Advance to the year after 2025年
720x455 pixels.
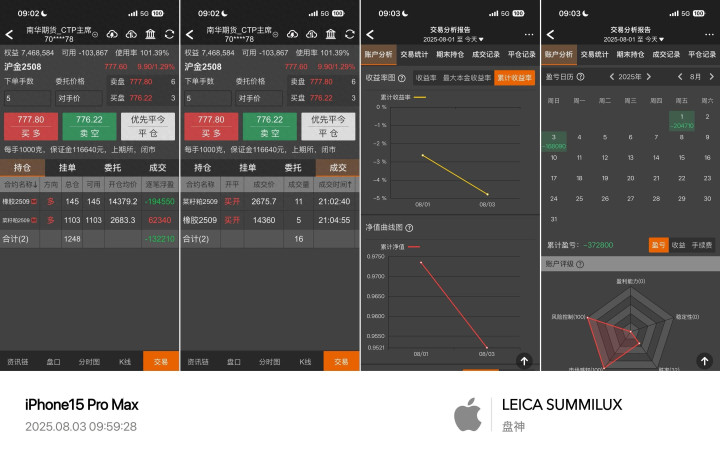[x=648, y=77]
